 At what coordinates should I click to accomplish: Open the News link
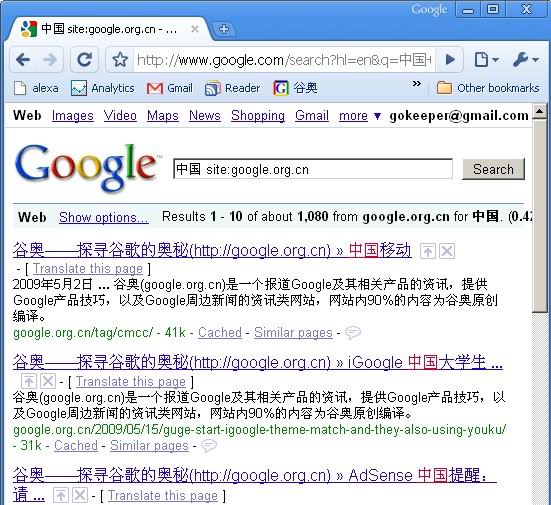pyautogui.click(x=205, y=116)
